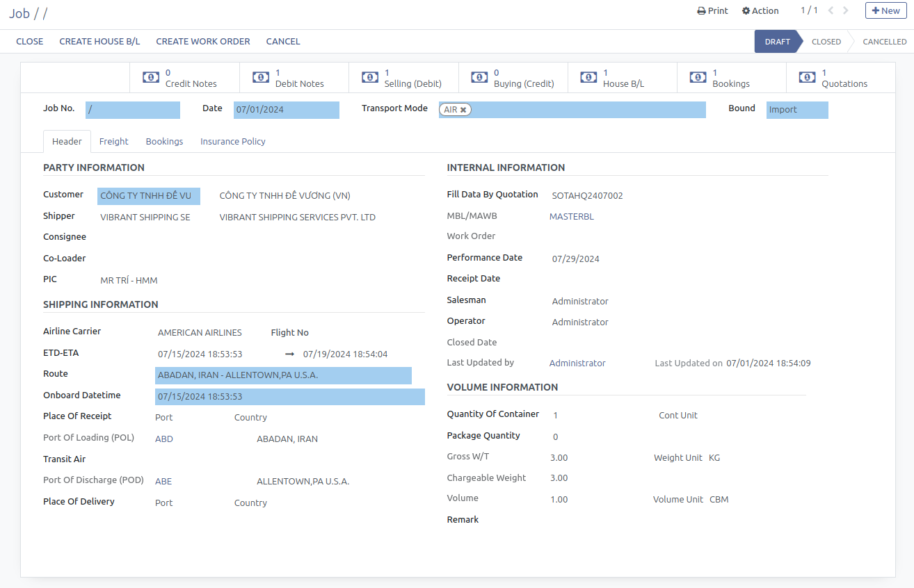Open the Bookings stat icon
This screenshot has height=588, width=914.
(698, 77)
